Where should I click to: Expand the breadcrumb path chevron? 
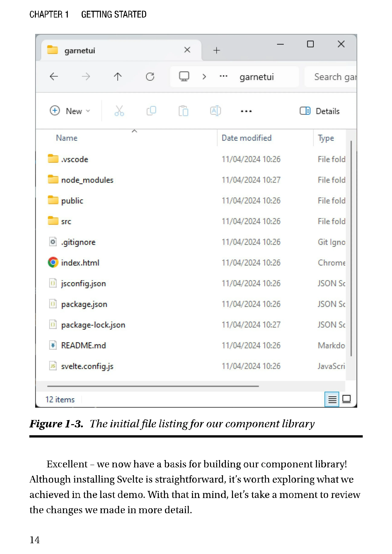pyautogui.click(x=204, y=77)
